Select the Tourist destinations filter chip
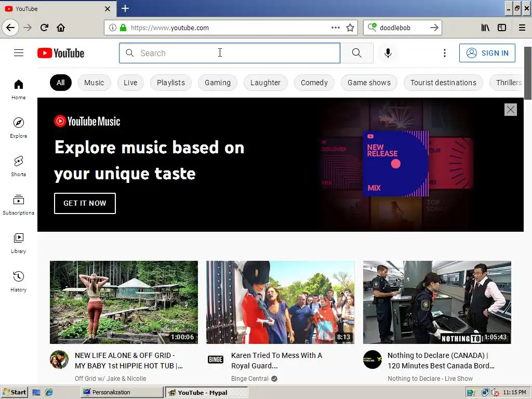Screen dimensions: 532x399 443,83
